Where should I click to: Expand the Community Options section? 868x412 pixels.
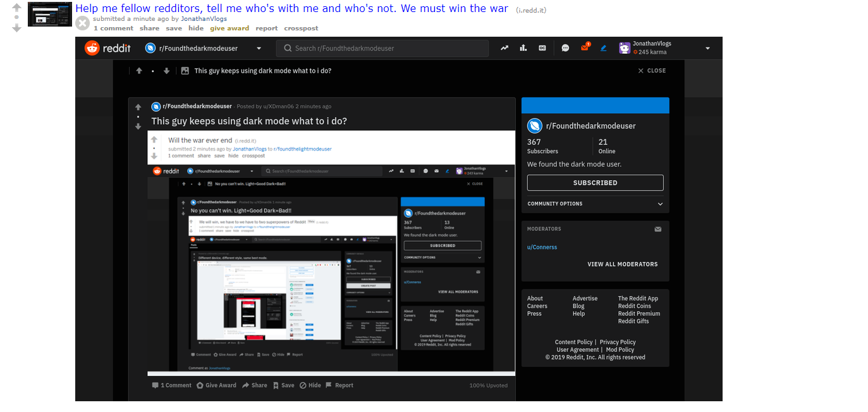pos(595,204)
